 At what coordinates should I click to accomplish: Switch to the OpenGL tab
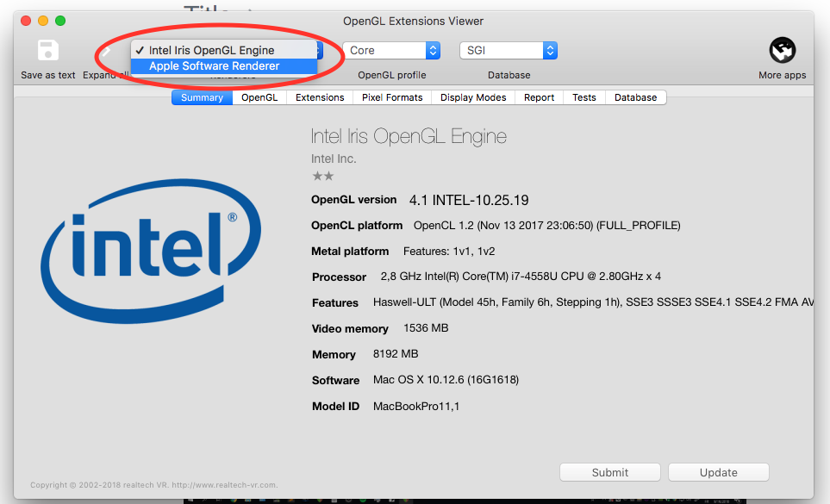[259, 97]
